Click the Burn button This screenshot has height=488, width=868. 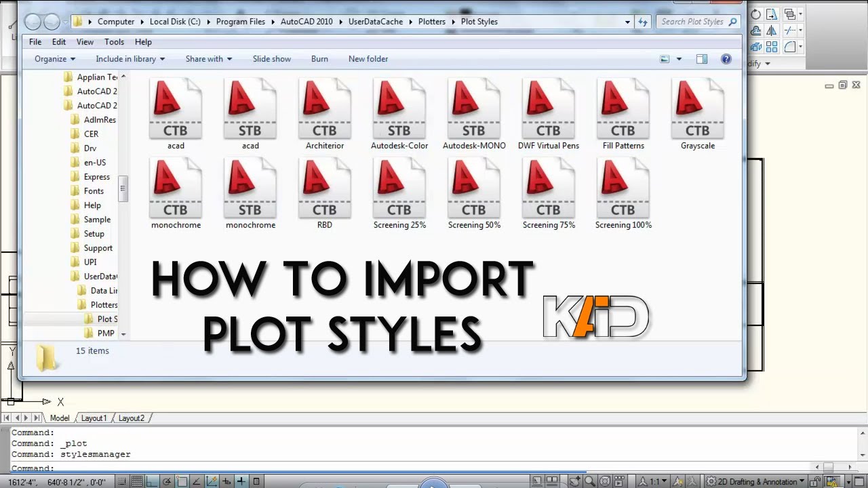click(319, 59)
